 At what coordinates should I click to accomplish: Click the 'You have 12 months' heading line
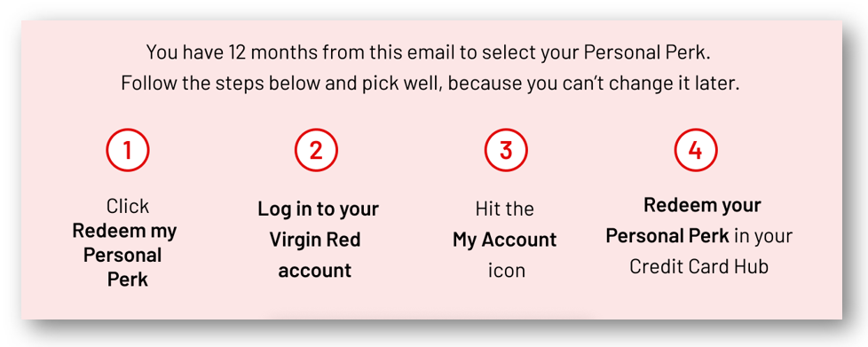pyautogui.click(x=428, y=53)
